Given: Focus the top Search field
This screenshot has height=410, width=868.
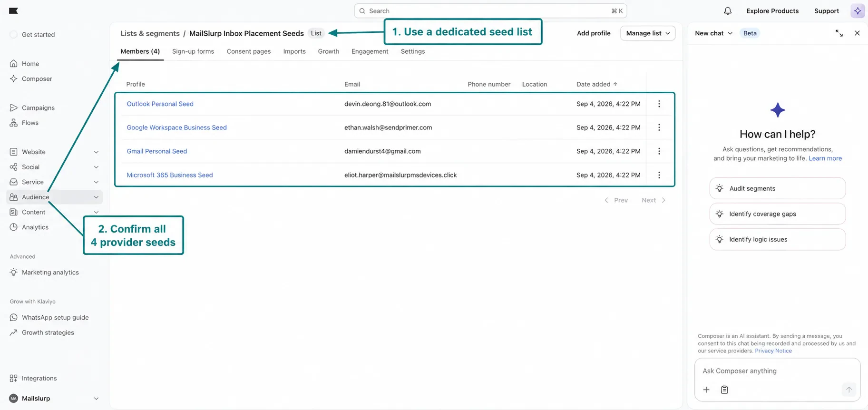Looking at the screenshot, I should coord(490,11).
